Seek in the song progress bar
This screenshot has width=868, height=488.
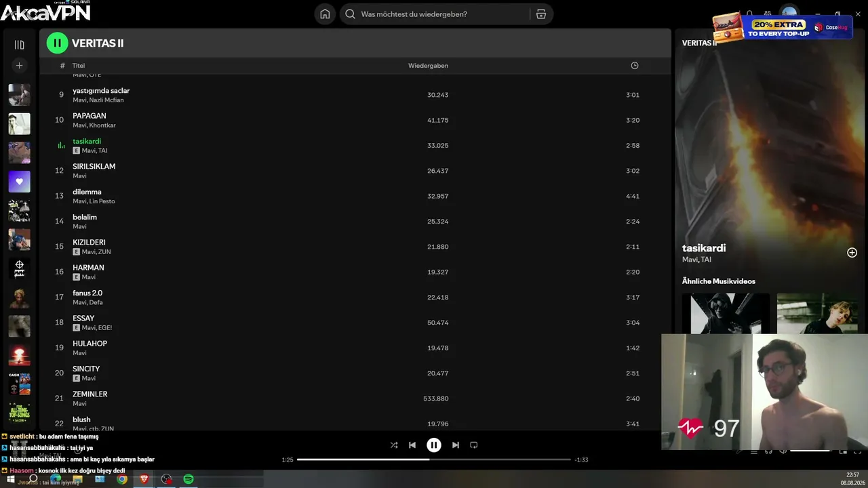click(433, 460)
